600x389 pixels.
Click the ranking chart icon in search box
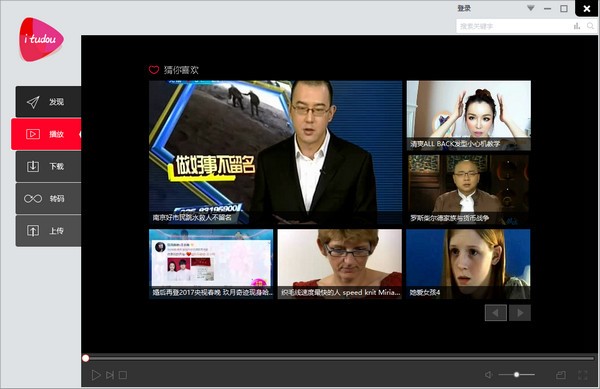(577, 26)
